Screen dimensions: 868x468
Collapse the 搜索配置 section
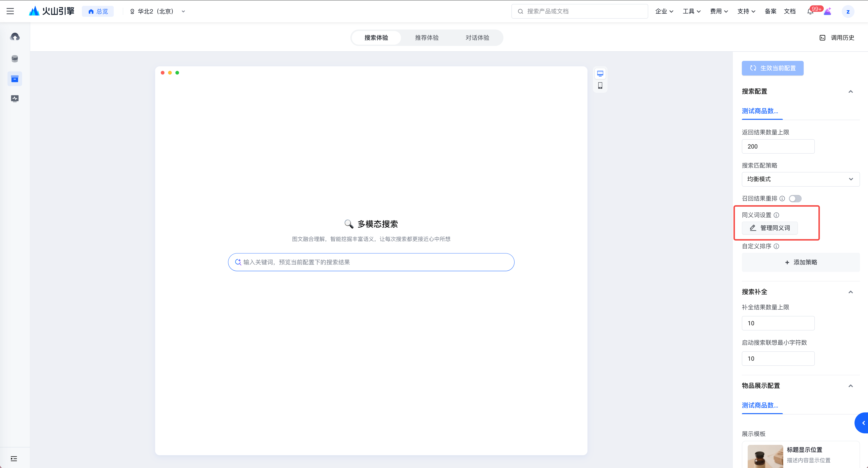coord(851,92)
